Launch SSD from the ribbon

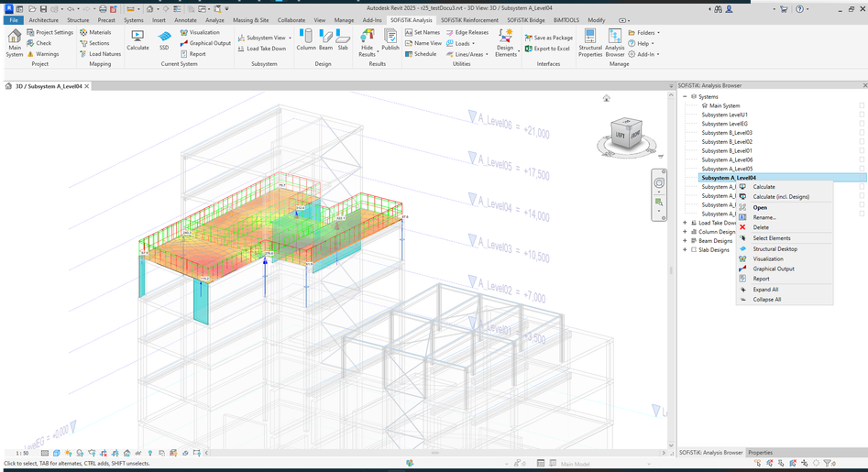click(164, 40)
